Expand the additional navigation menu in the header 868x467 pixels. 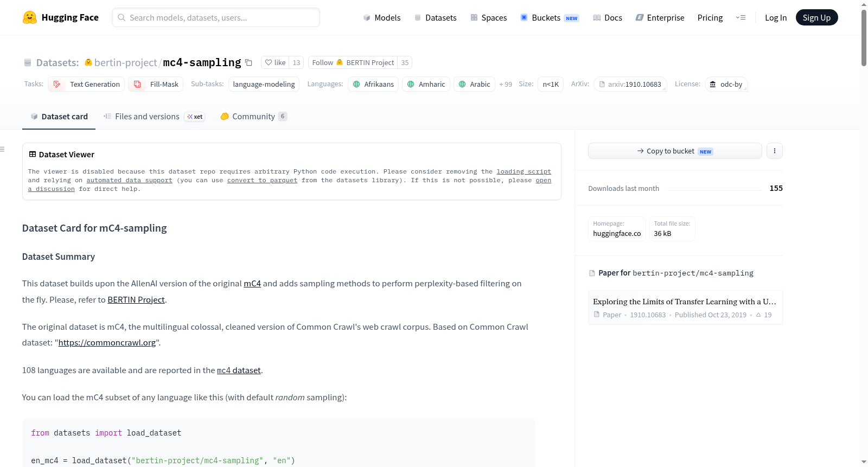coord(741,17)
